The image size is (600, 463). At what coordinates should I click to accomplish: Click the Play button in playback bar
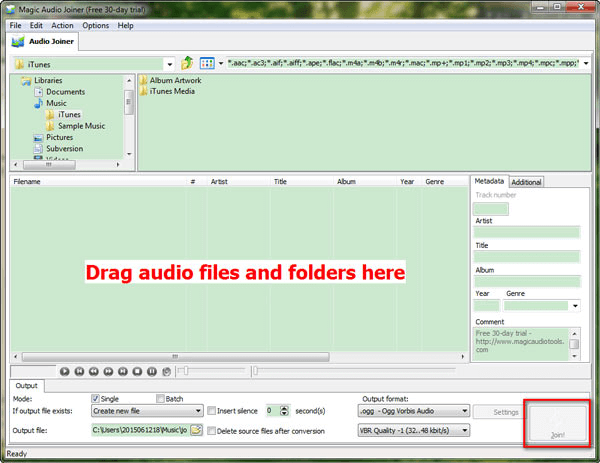[x=64, y=371]
